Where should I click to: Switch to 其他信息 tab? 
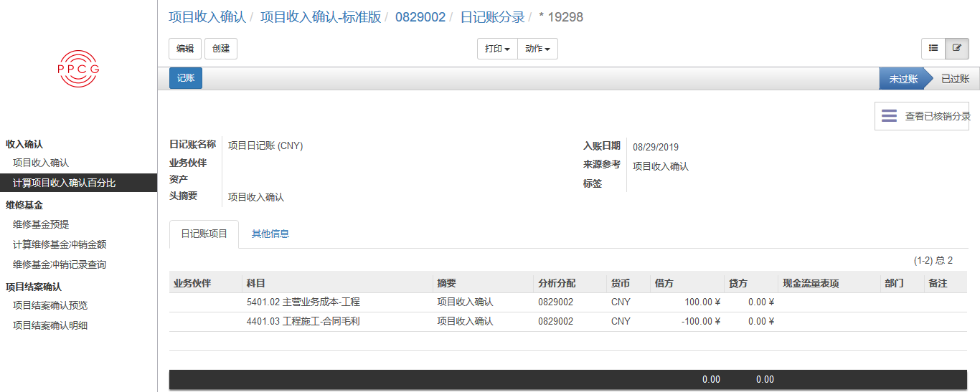coord(270,234)
